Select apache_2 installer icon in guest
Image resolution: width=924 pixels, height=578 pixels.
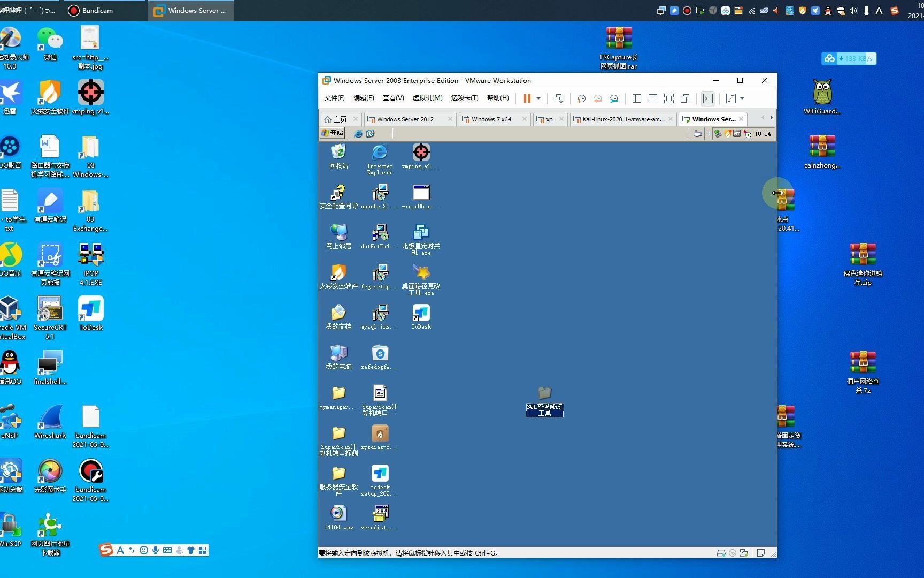click(380, 196)
